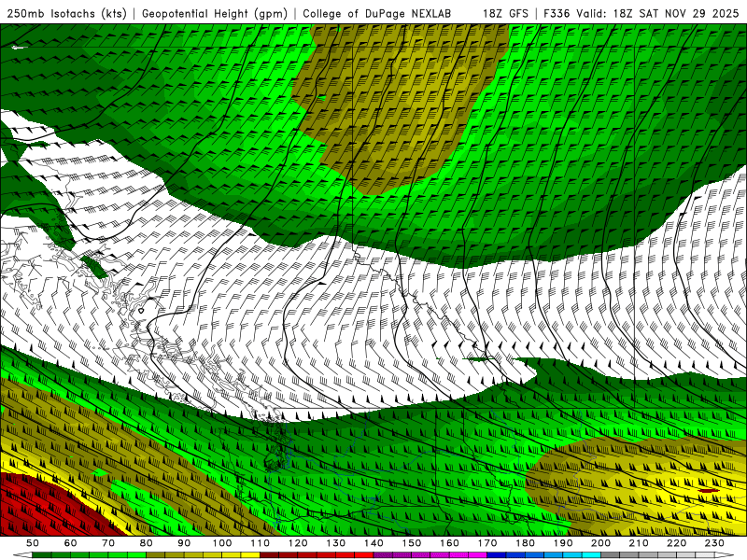This screenshot has height=560, width=747.
Task: Click the legend value 150
Action: coord(412,543)
